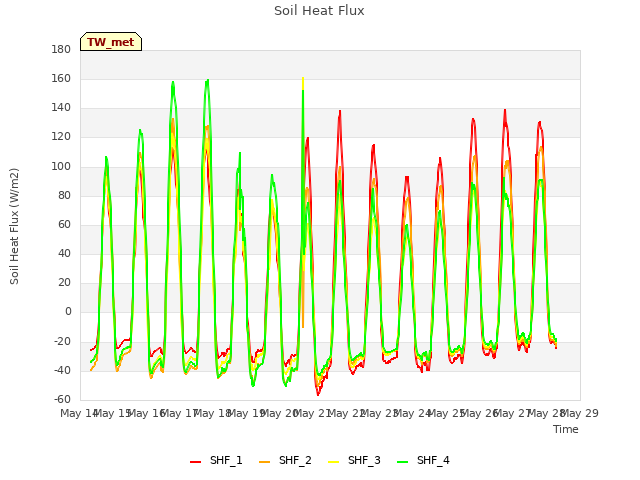Click the 180 y-axis tick label
Image resolution: width=640 pixels, height=480 pixels.
click(61, 49)
